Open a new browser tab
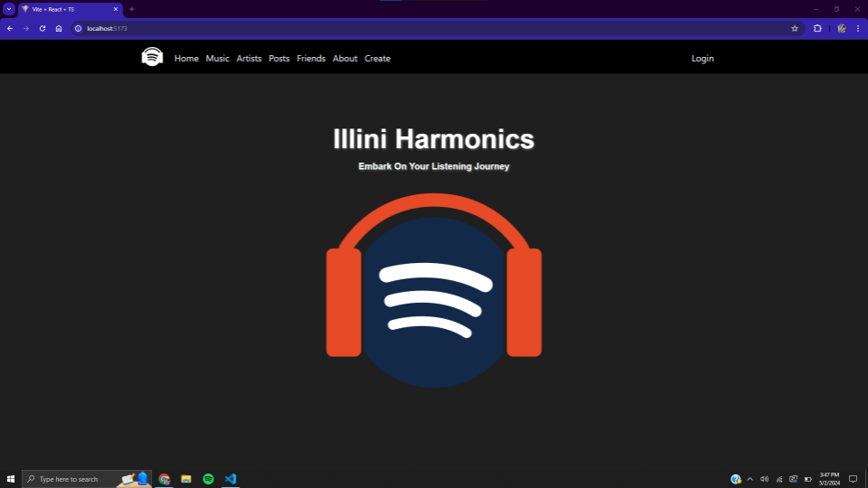 [x=132, y=9]
